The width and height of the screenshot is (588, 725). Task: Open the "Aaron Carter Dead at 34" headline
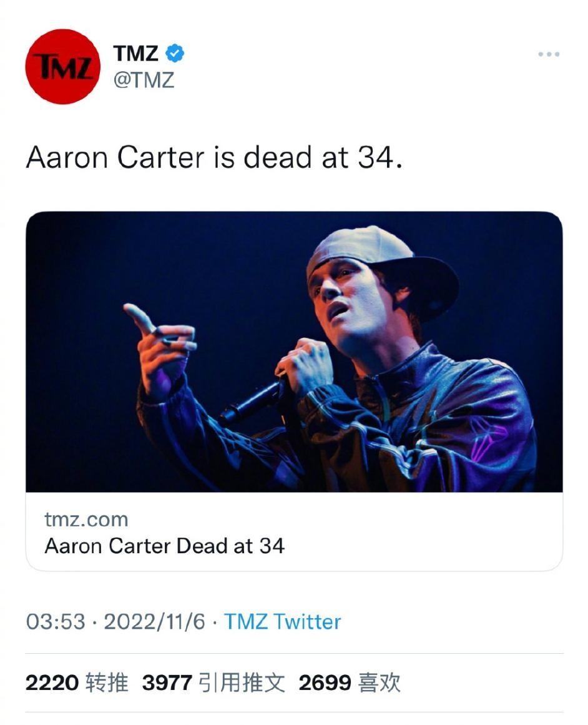coord(164,546)
